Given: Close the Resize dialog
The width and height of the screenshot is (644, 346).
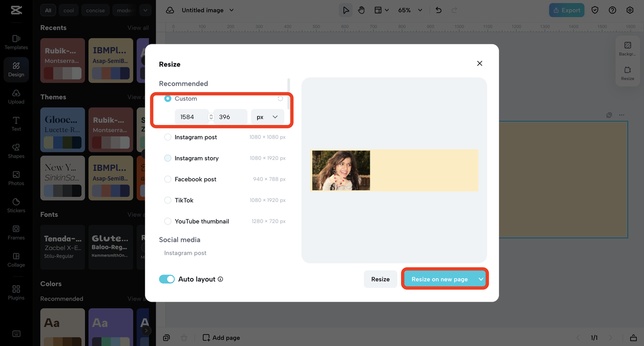Looking at the screenshot, I should [479, 63].
